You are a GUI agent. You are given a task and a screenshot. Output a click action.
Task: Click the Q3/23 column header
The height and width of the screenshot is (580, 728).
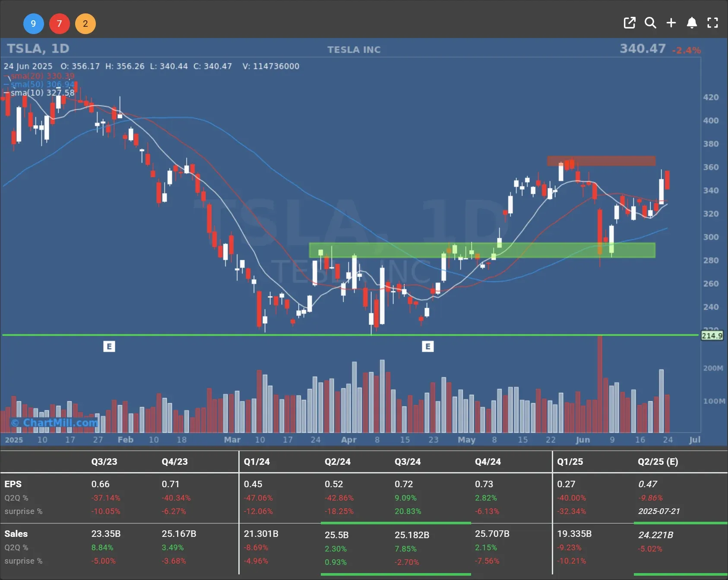click(104, 462)
